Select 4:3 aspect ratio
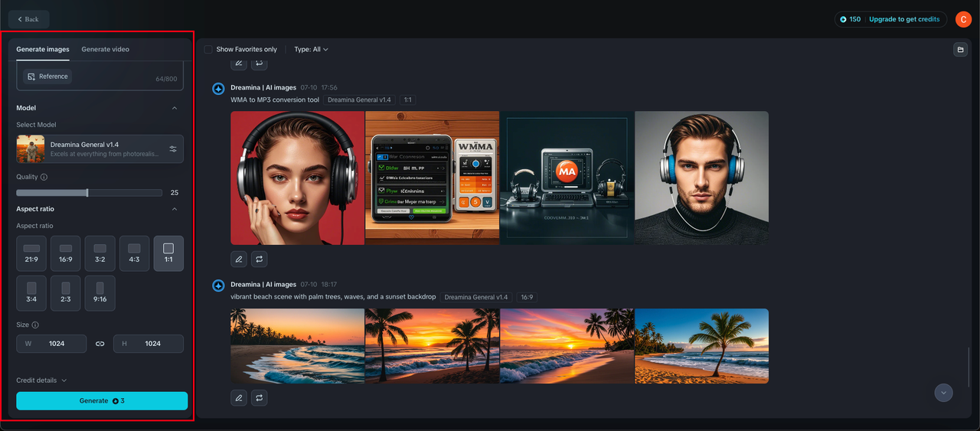This screenshot has width=980, height=431. pyautogui.click(x=135, y=253)
